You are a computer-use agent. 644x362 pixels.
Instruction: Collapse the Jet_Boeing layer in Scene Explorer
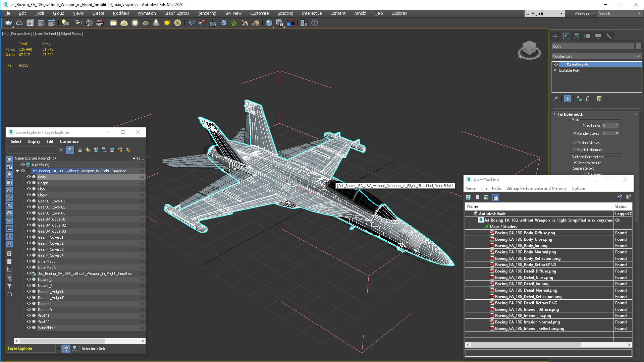17,171
